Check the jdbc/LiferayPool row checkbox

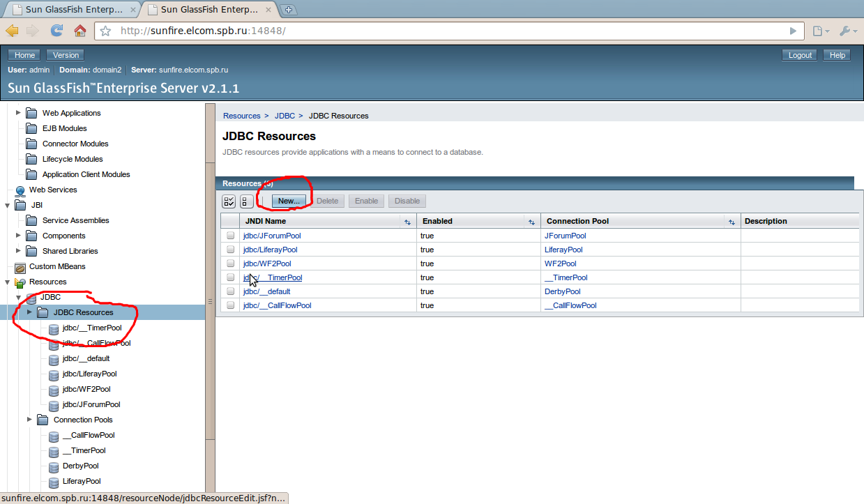click(230, 250)
